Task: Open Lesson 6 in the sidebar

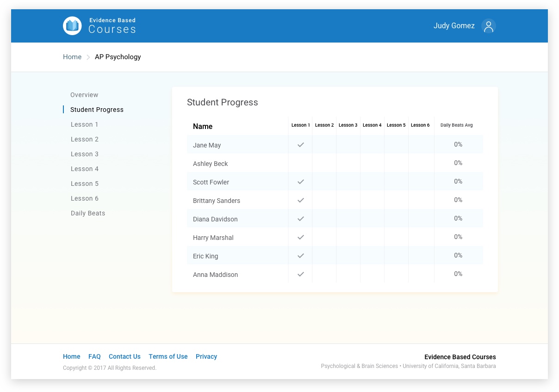Action: click(85, 198)
